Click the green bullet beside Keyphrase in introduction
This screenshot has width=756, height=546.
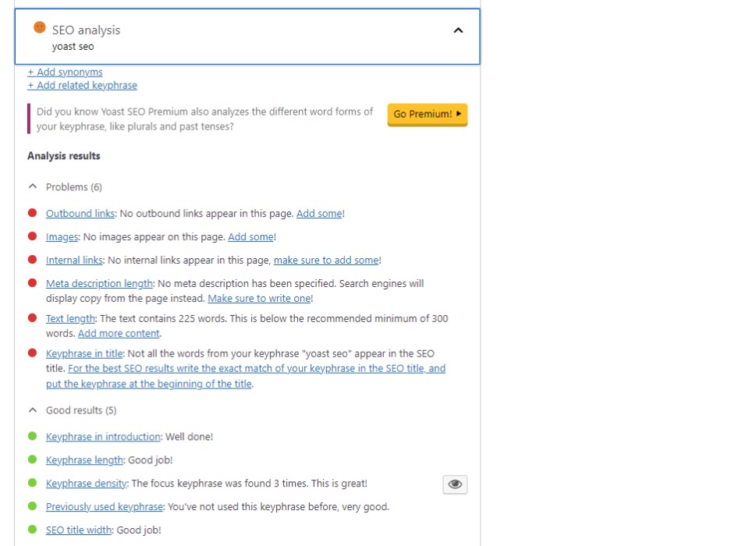[32, 436]
